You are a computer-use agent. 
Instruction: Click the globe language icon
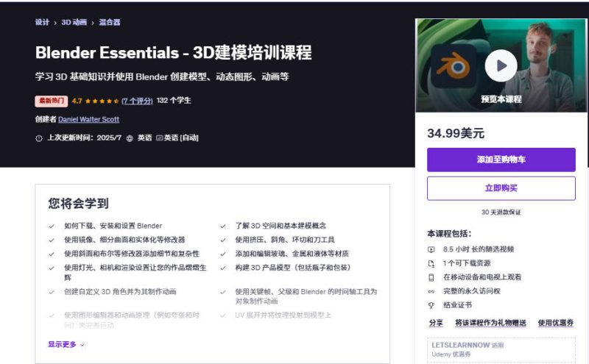coord(130,138)
